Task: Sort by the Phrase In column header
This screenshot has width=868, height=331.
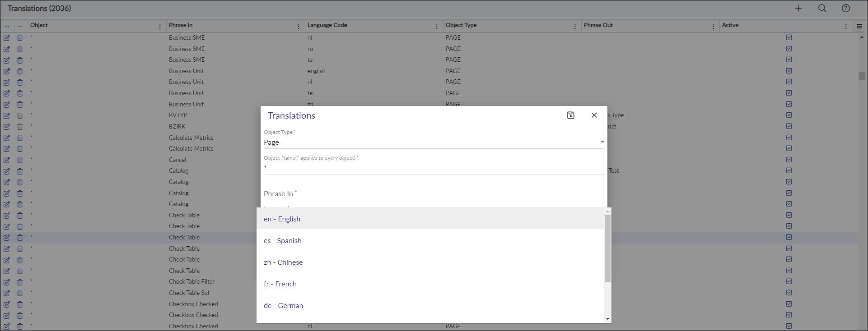Action: 181,25
